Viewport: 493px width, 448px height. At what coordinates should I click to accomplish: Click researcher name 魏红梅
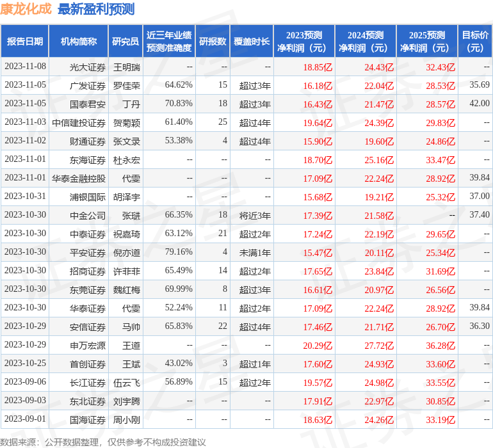(x=127, y=290)
